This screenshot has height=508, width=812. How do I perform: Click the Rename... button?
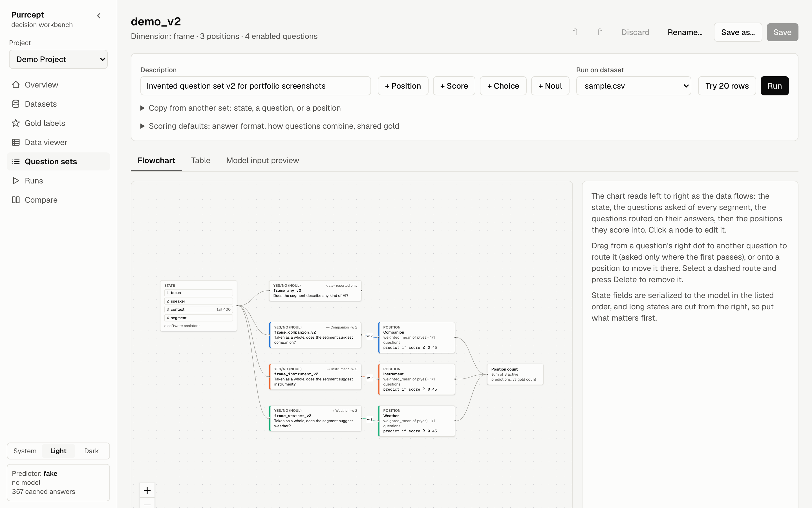tap(685, 32)
